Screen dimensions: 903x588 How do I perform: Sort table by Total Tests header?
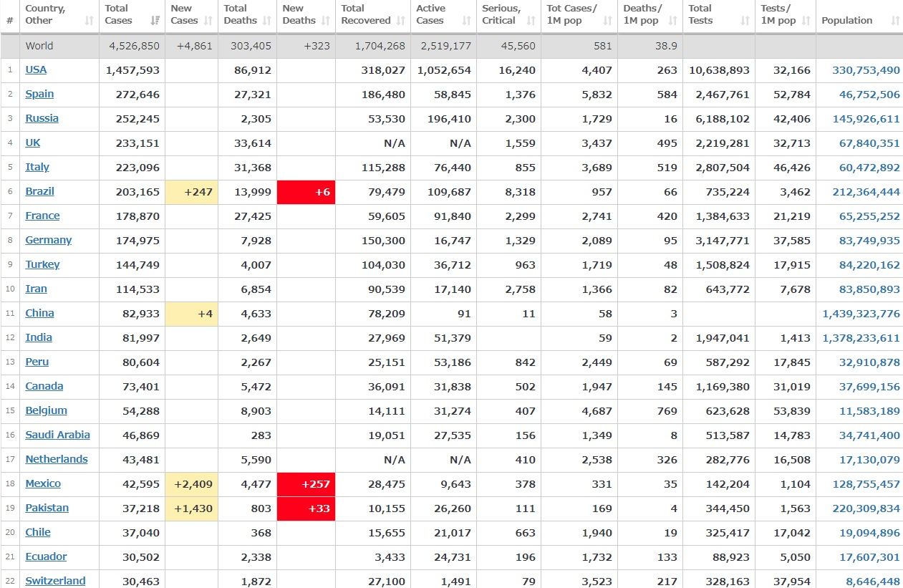pyautogui.click(x=700, y=14)
